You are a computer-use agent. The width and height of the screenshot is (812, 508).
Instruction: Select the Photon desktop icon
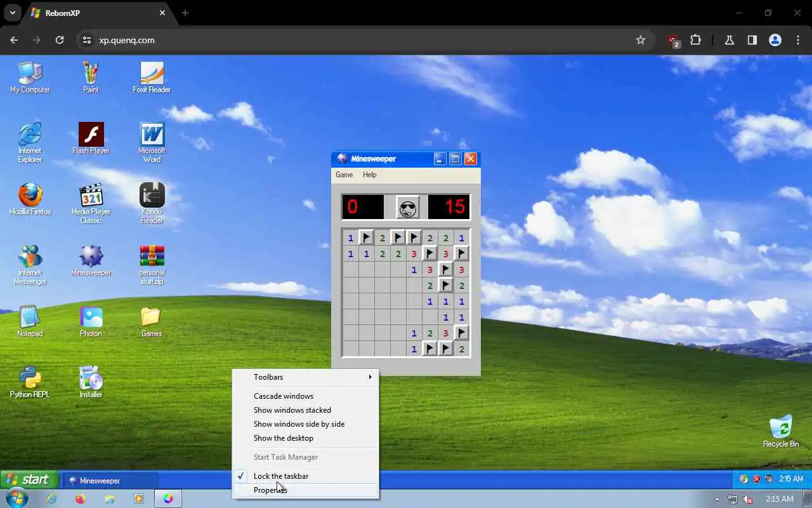[x=91, y=321]
